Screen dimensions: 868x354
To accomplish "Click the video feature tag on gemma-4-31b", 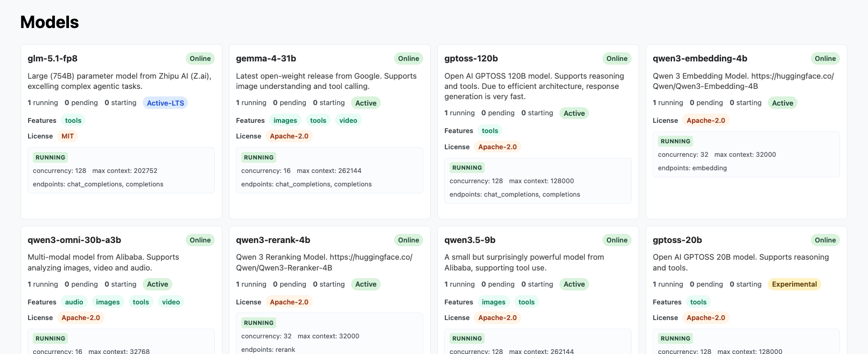I will pyautogui.click(x=348, y=120).
